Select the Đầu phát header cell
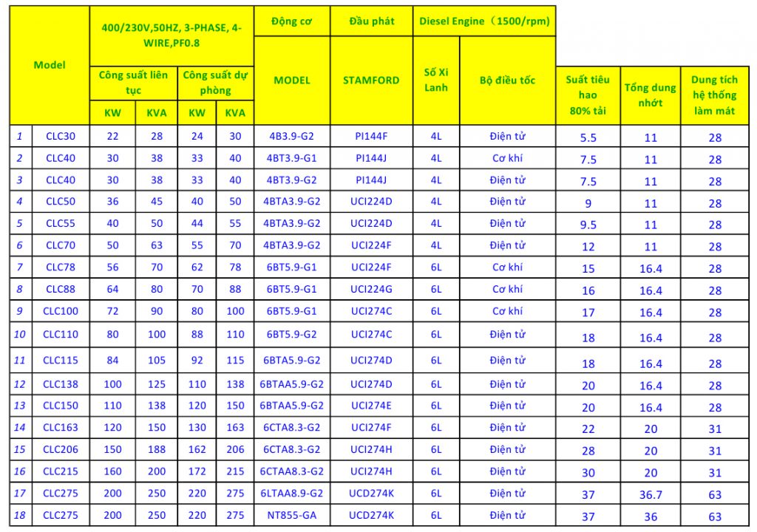 point(370,21)
